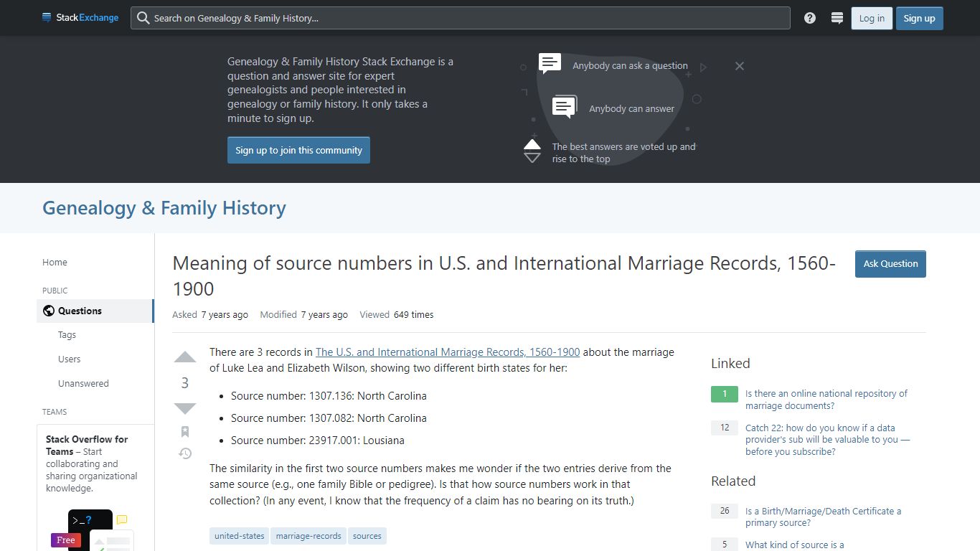Upvote the question
This screenshot has width=980, height=551.
(185, 357)
